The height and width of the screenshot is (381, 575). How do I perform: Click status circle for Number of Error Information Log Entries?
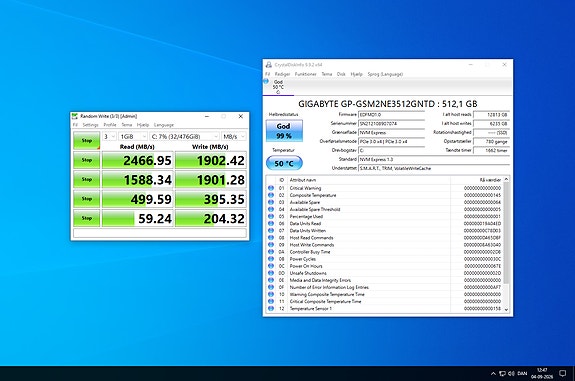click(x=271, y=287)
